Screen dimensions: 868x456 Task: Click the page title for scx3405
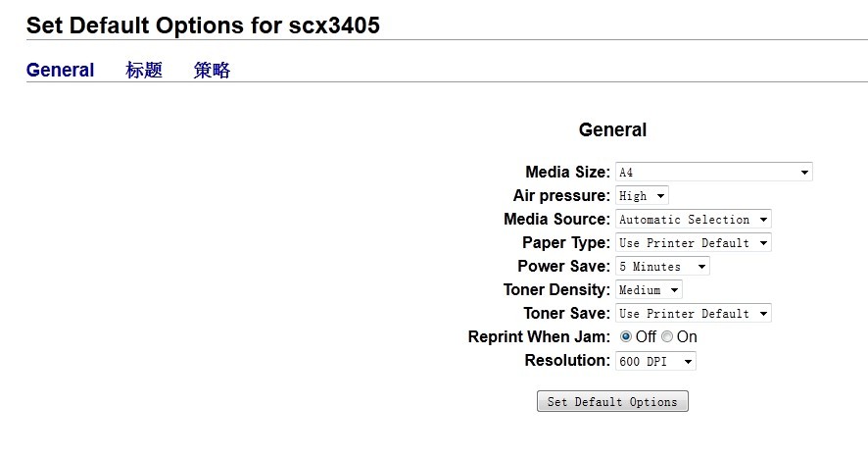[x=203, y=25]
